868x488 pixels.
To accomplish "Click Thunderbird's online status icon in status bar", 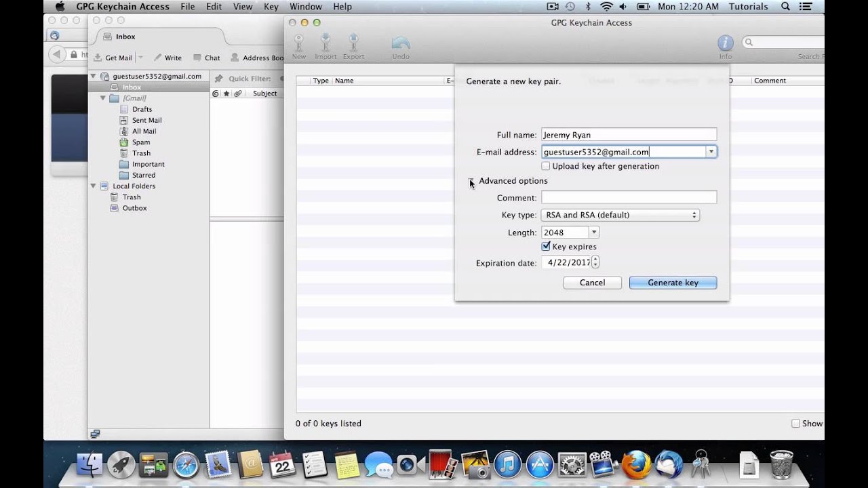I will (95, 434).
